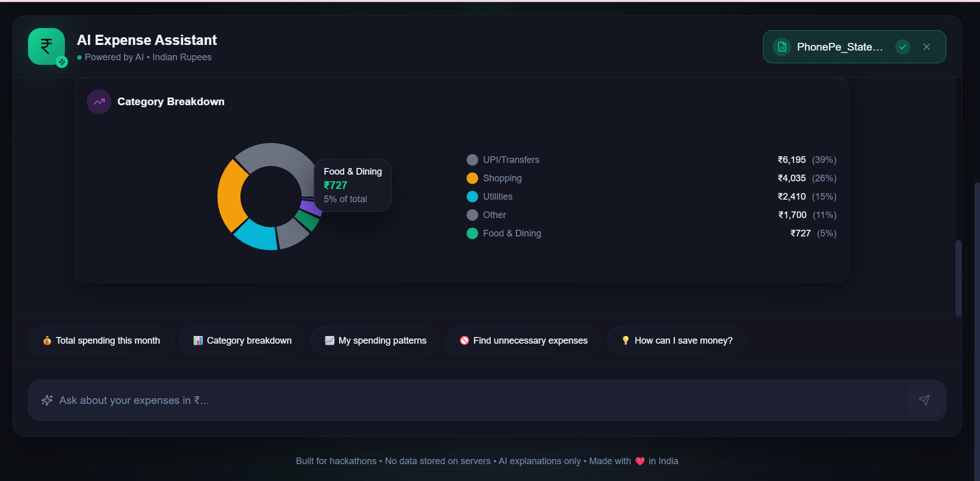Click the sparkle icon in the input box
The image size is (980, 481).
coord(47,400)
